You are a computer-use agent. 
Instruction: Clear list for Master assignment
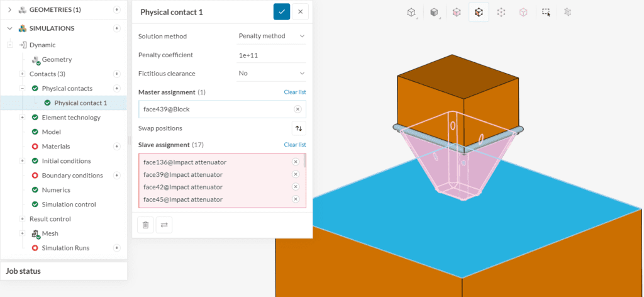pos(294,92)
